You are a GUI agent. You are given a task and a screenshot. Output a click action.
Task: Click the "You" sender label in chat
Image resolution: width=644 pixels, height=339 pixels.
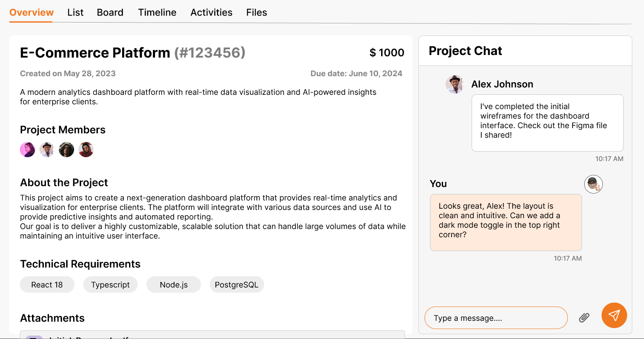click(x=438, y=184)
